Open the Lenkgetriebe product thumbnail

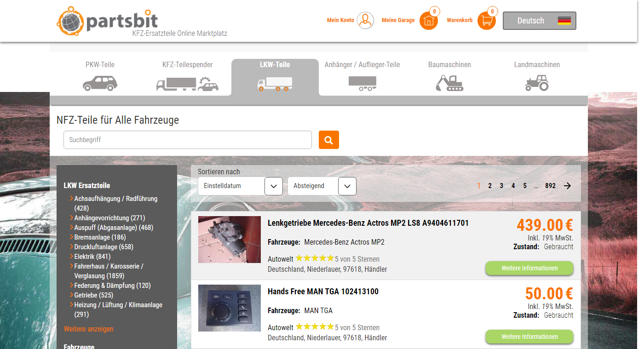pyautogui.click(x=230, y=240)
